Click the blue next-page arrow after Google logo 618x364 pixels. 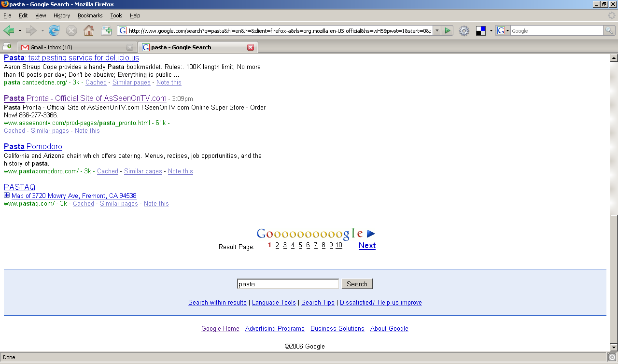(x=371, y=234)
